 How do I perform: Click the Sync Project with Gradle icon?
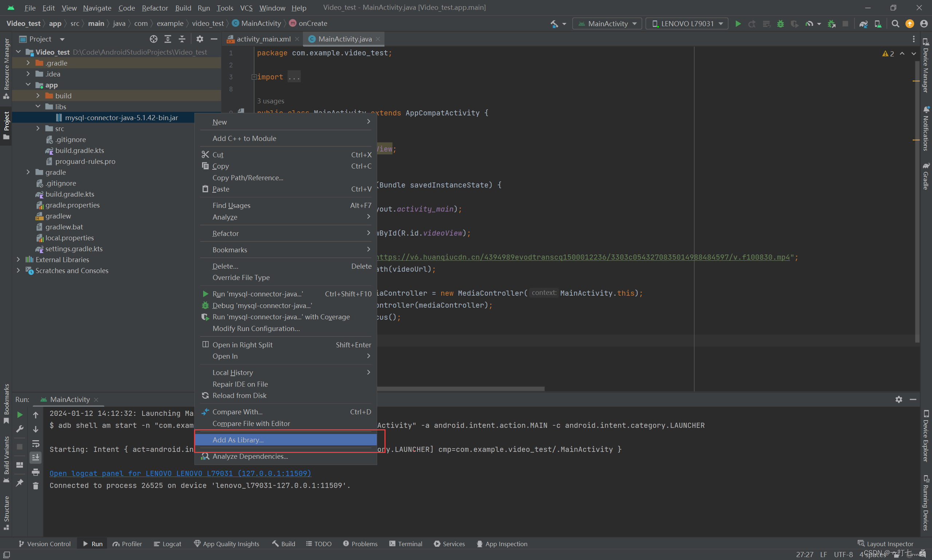tap(863, 24)
